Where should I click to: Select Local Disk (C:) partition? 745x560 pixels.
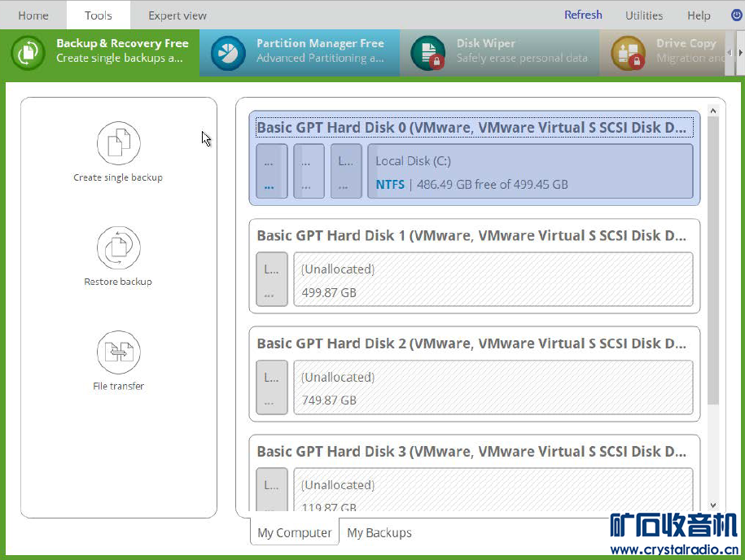530,171
